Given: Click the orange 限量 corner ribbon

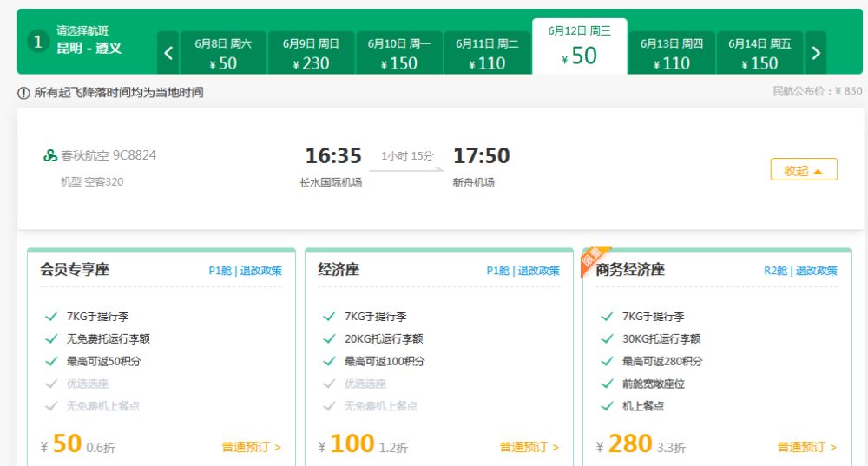Looking at the screenshot, I should [592, 259].
